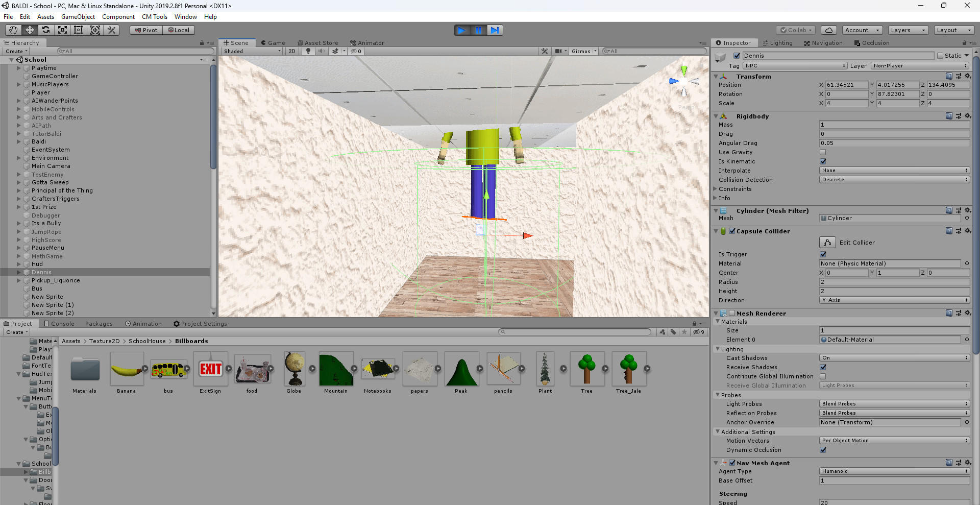The width and height of the screenshot is (980, 505).
Task: Click the Step forward button
Action: pyautogui.click(x=495, y=30)
